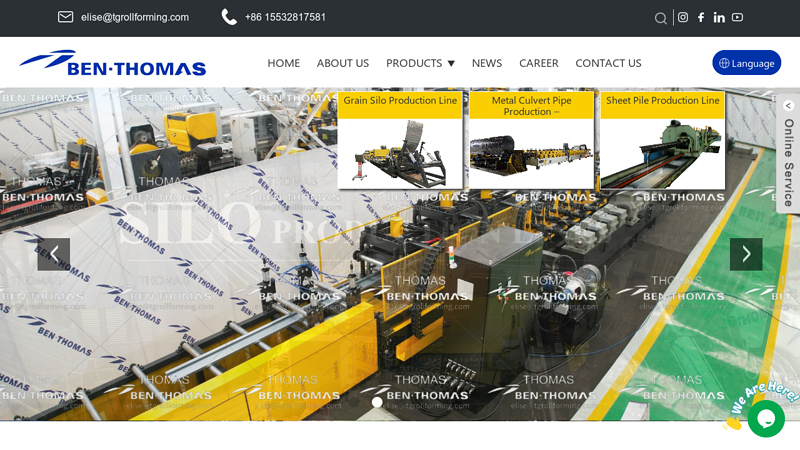Open the Products menu item
The image size is (800, 450).
click(x=414, y=63)
